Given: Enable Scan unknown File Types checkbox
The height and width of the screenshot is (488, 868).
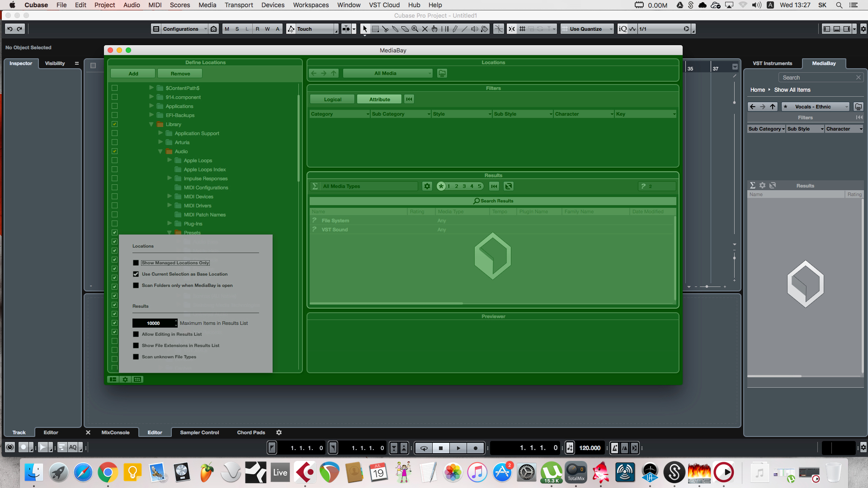Looking at the screenshot, I should [136, 357].
